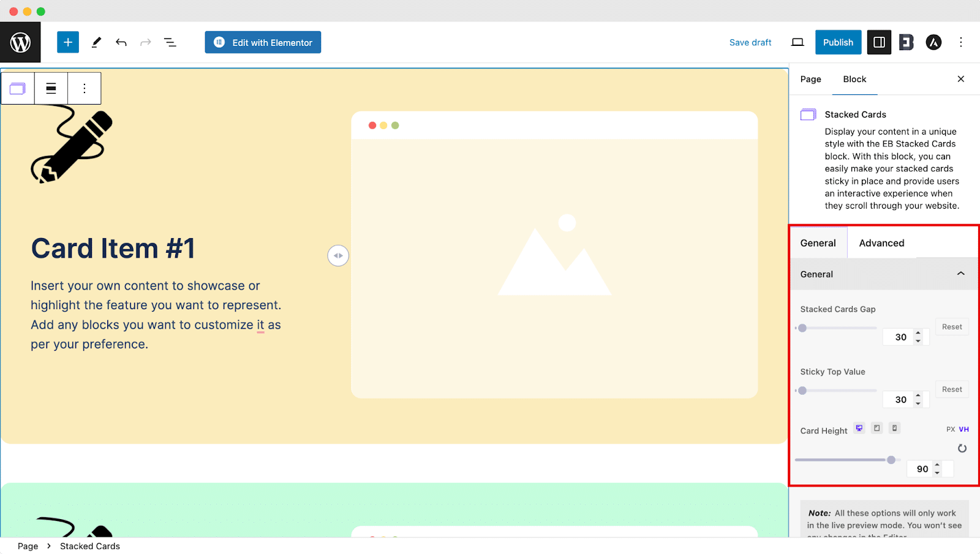Image resolution: width=980 pixels, height=554 pixels.
Task: Click the Elementor logo in Edit button
Action: pos(219,42)
